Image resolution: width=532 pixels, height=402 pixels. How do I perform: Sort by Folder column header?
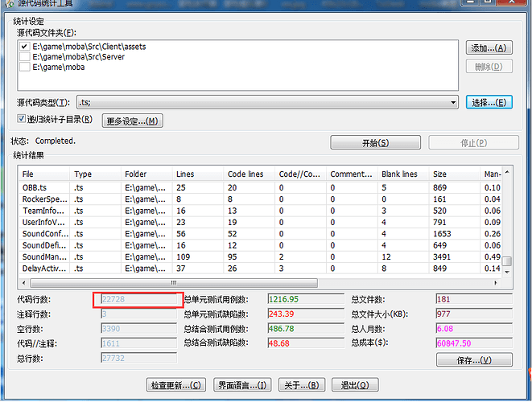(x=146, y=174)
